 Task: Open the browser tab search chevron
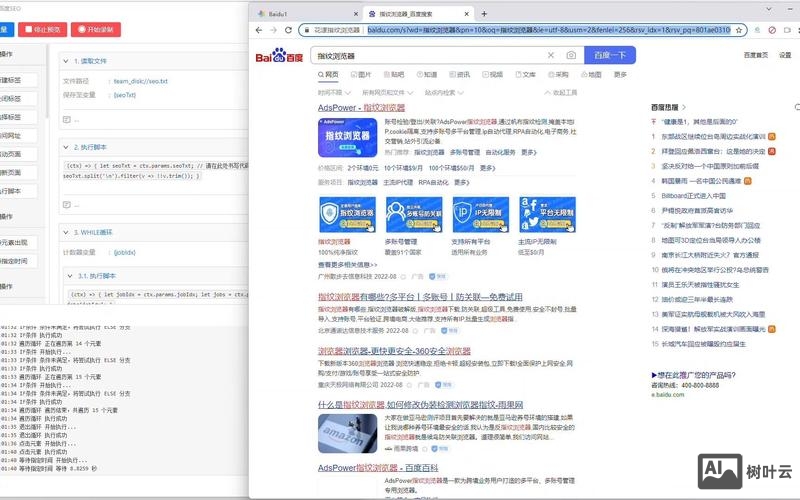(768, 9)
